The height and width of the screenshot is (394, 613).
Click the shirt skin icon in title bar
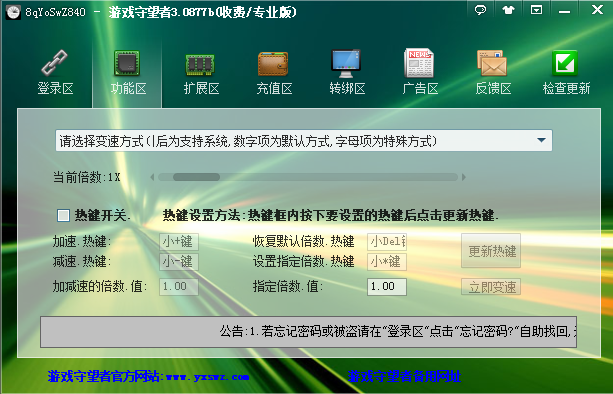[x=508, y=10]
